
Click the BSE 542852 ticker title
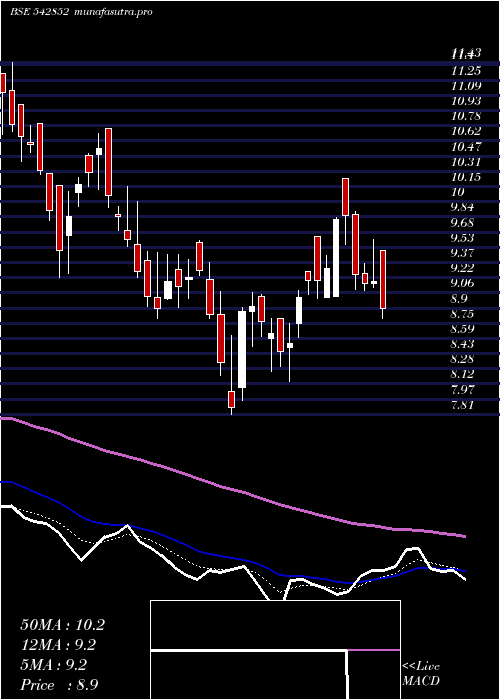coord(39,12)
